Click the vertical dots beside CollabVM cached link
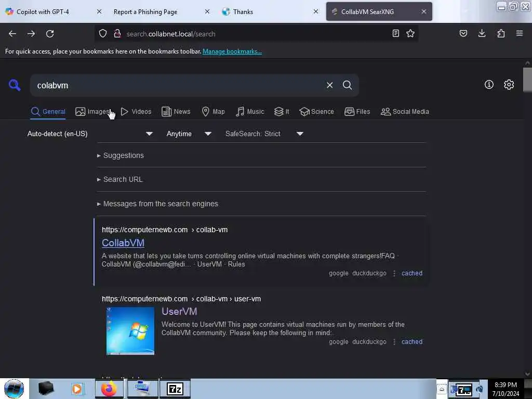Image resolution: width=532 pixels, height=399 pixels. [394, 273]
